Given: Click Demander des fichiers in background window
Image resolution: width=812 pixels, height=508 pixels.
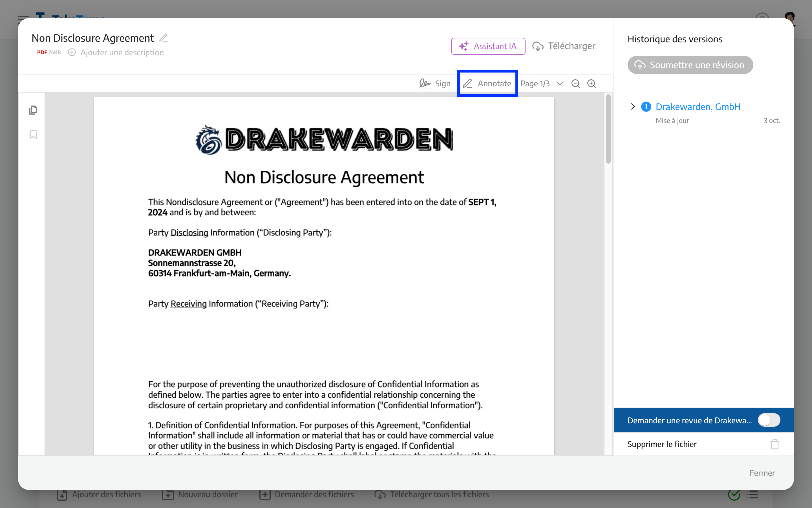Looking at the screenshot, I should tap(307, 494).
